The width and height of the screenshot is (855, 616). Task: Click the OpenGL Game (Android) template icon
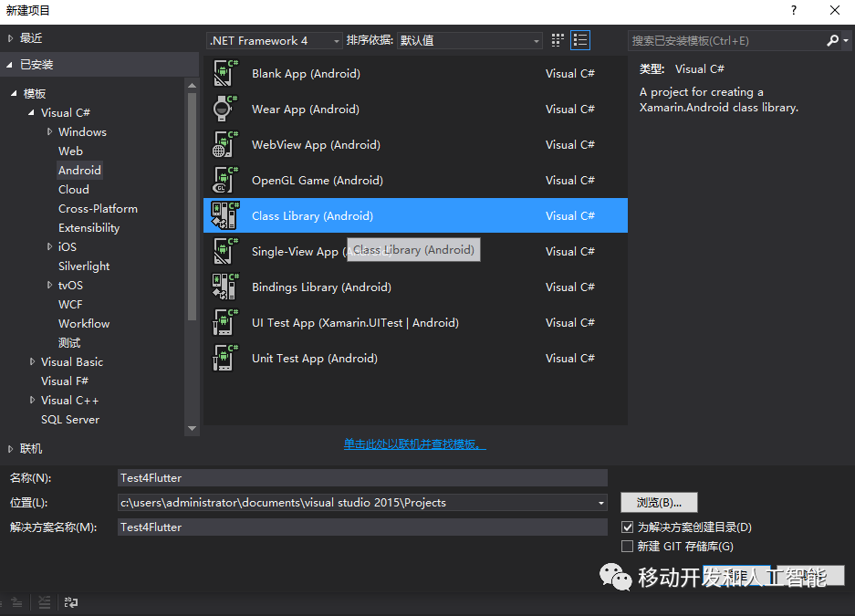[225, 181]
